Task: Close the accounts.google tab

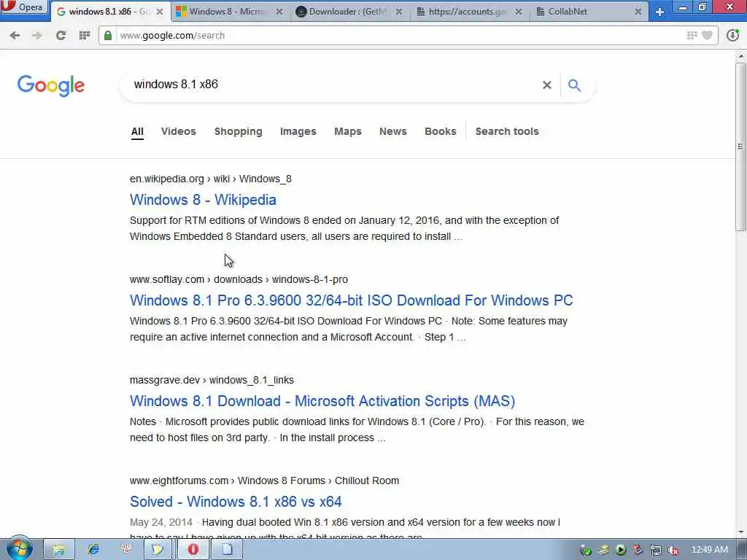Action: pos(519,12)
